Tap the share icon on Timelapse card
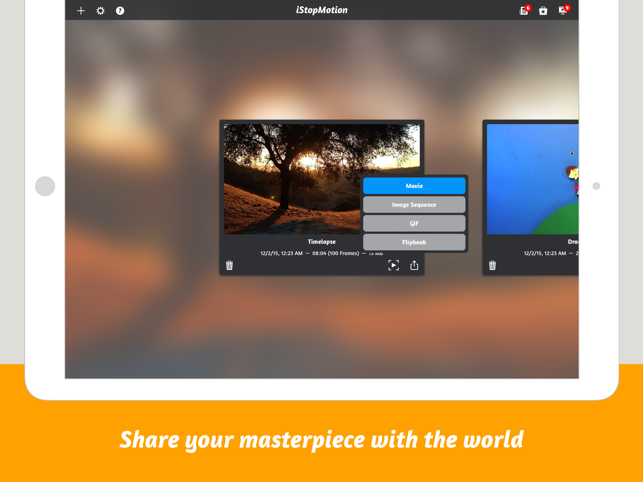 [x=414, y=266]
